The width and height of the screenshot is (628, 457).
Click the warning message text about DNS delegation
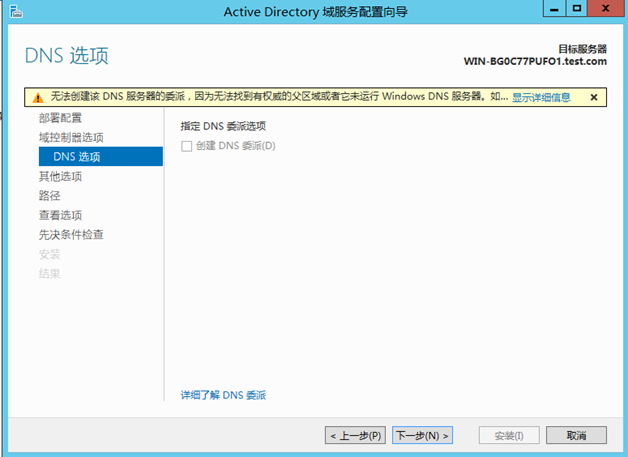coord(279,97)
